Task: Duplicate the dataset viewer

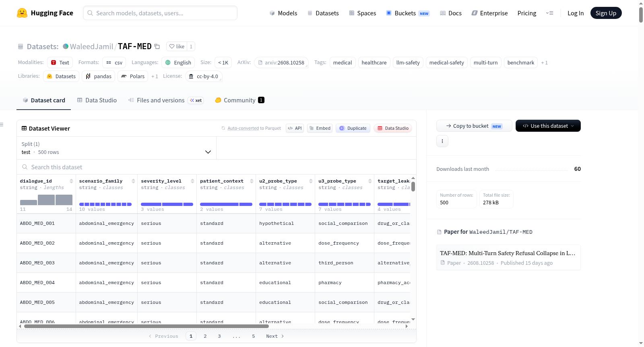Action: pos(353,128)
